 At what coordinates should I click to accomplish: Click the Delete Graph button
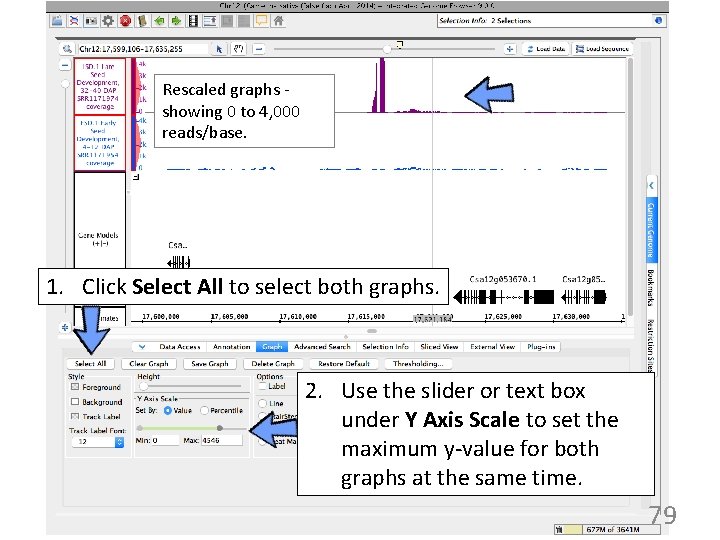273,364
